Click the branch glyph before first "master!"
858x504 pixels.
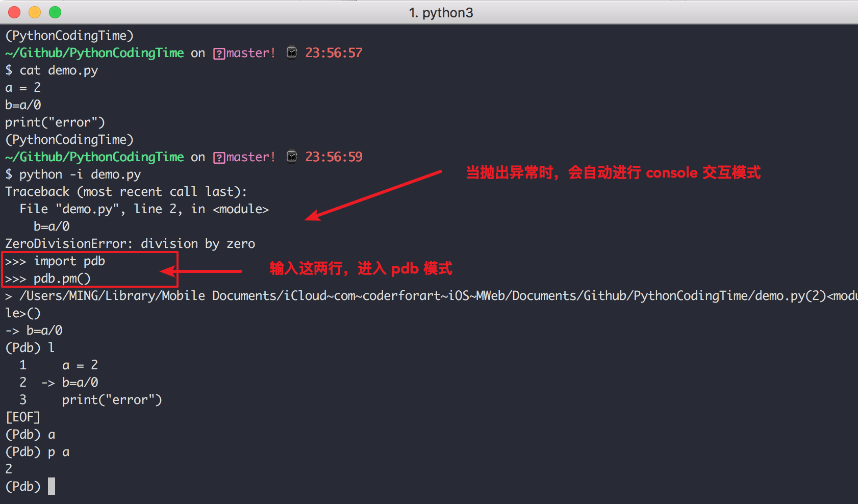pos(219,54)
